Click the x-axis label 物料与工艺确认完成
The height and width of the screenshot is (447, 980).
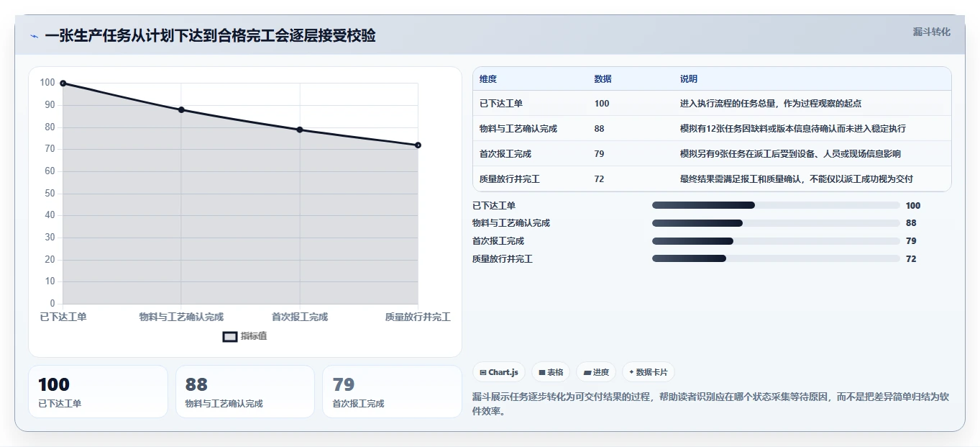181,317
